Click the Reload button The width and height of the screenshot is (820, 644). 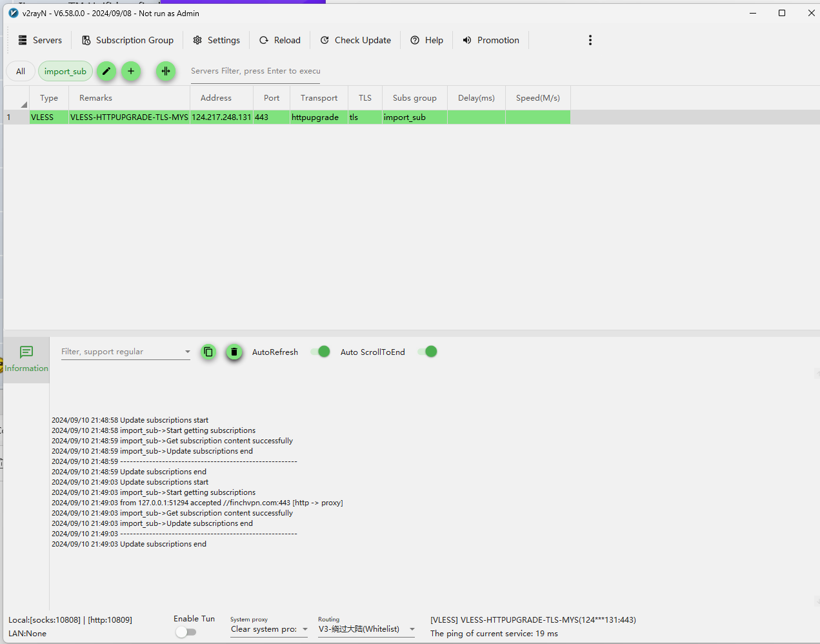tap(280, 40)
